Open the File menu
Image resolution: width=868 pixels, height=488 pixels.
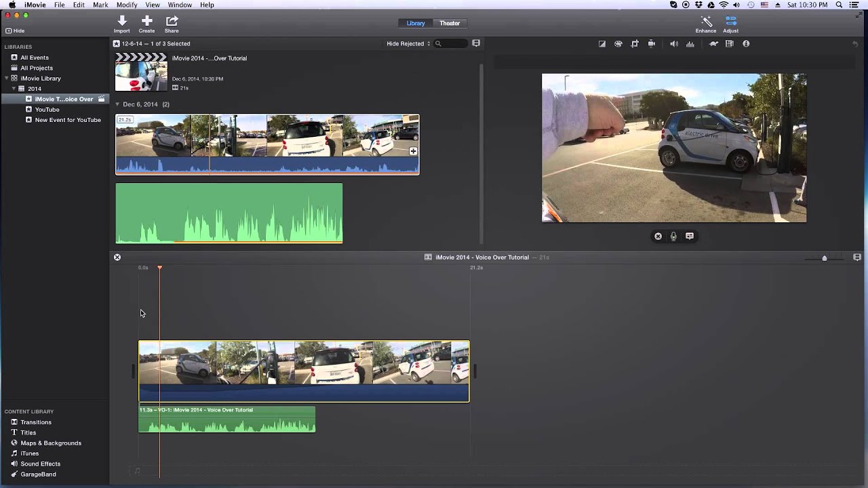coord(60,5)
